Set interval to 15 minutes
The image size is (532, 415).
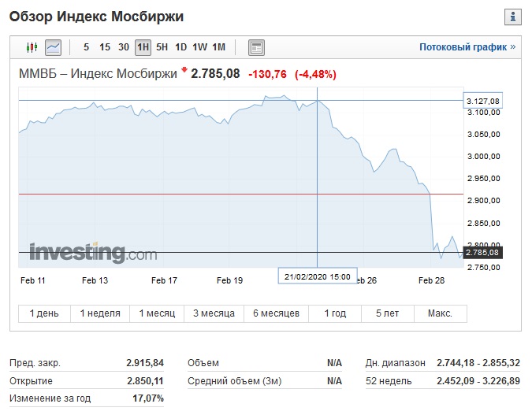coord(105,47)
